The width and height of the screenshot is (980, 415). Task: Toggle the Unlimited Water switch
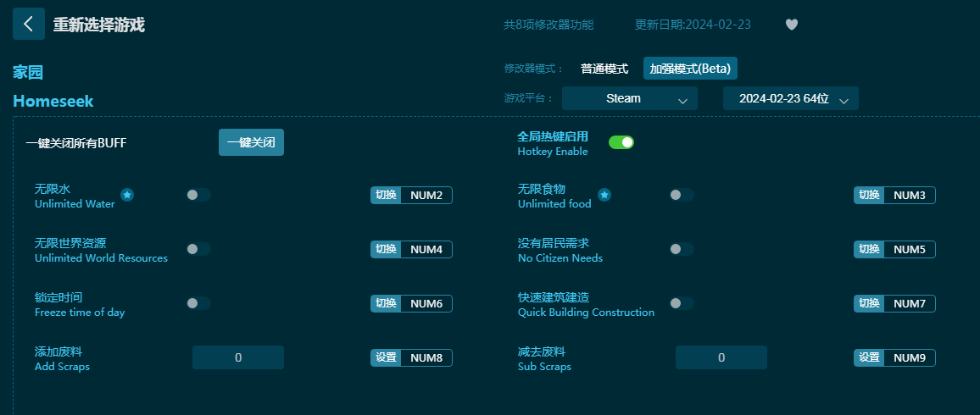pyautogui.click(x=198, y=195)
